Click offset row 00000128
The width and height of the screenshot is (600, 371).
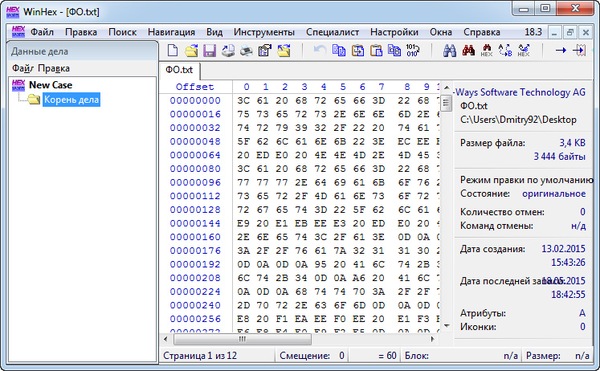click(x=195, y=210)
